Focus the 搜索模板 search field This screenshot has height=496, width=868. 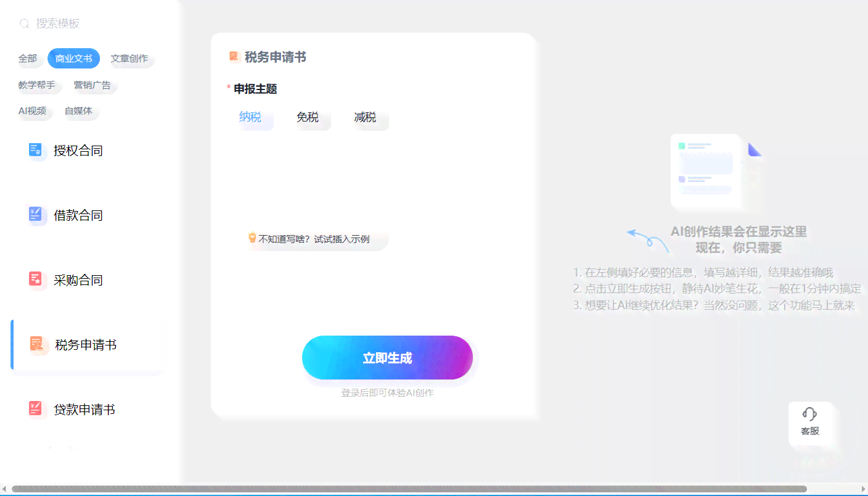[x=89, y=23]
